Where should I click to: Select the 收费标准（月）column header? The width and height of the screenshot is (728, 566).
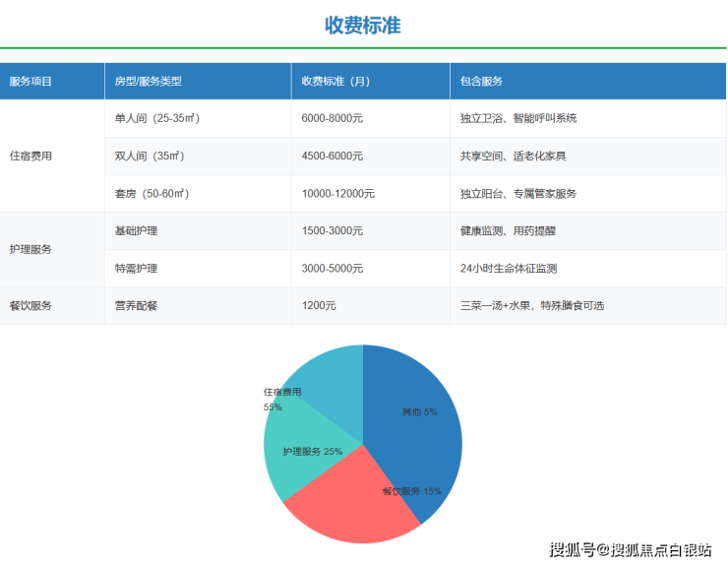pos(336,82)
